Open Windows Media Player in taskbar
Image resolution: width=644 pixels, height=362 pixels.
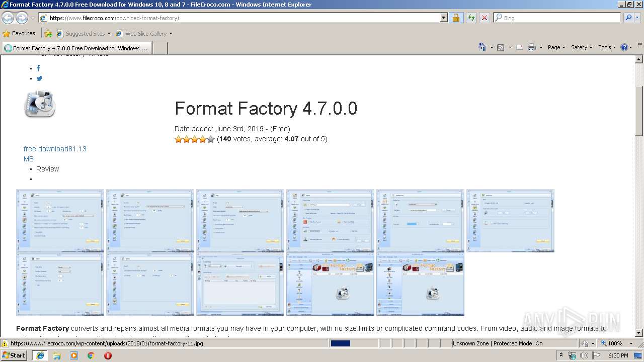74,355
